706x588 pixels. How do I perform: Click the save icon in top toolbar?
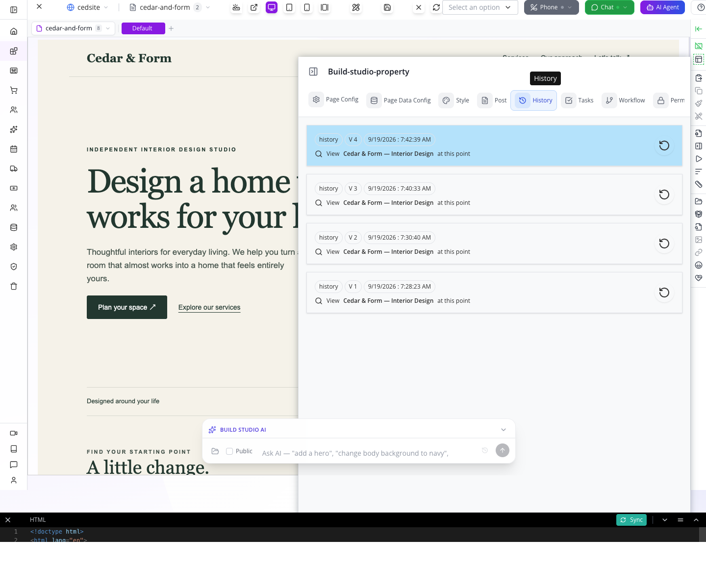coord(387,7)
